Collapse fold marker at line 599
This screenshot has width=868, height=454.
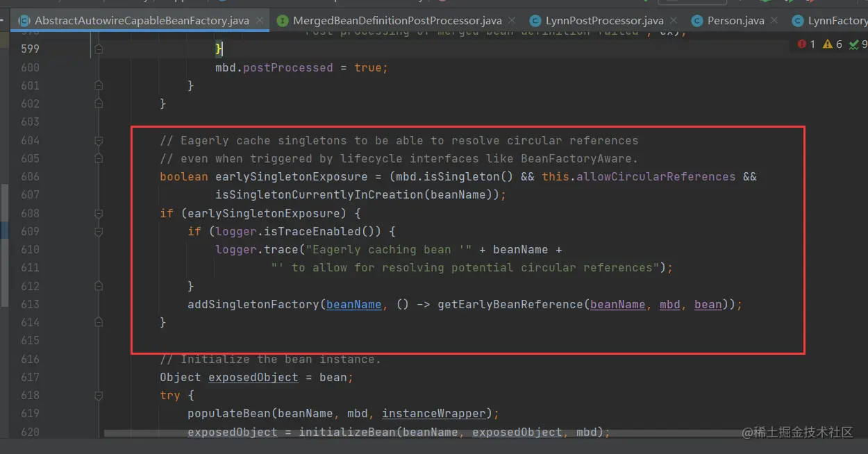[98, 49]
